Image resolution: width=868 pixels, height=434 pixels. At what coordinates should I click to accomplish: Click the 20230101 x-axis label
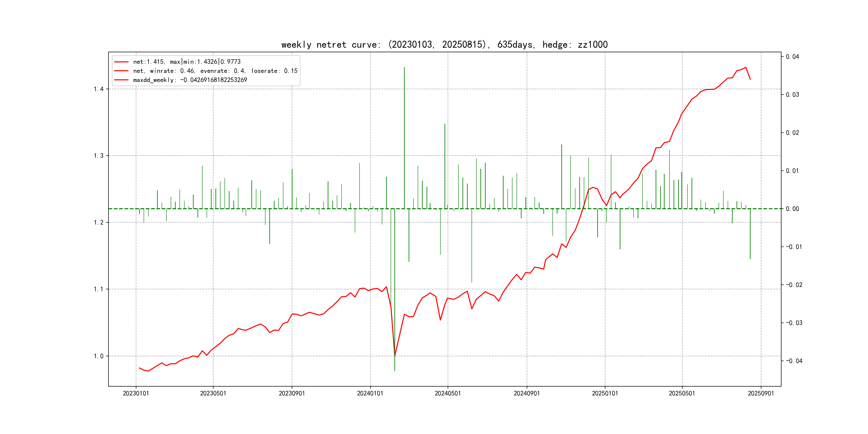136,393
